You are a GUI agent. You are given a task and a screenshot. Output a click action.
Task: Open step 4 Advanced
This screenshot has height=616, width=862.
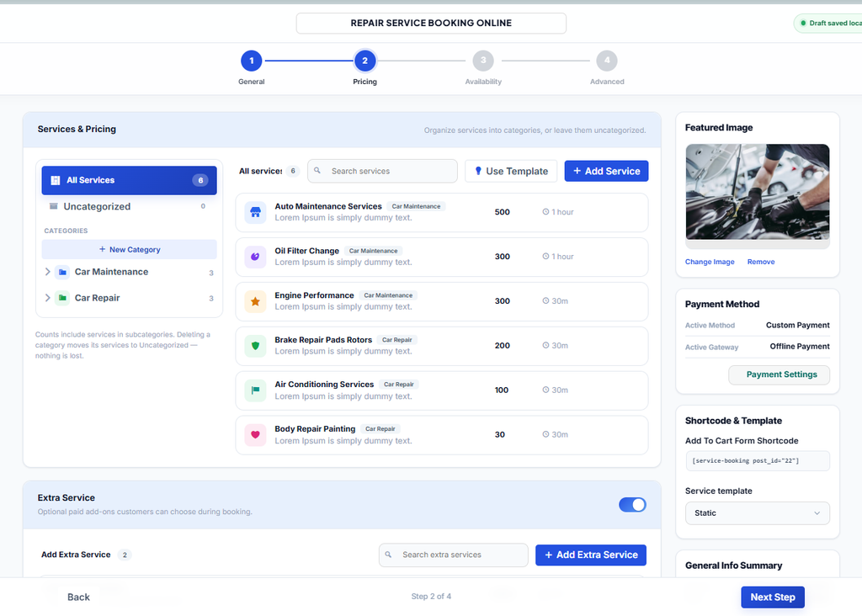pos(607,61)
